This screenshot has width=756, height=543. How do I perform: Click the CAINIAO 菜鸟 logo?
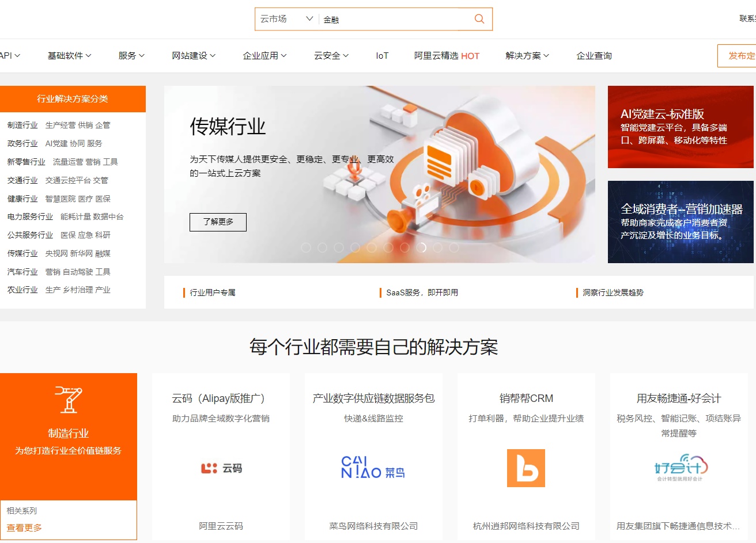pyautogui.click(x=373, y=468)
